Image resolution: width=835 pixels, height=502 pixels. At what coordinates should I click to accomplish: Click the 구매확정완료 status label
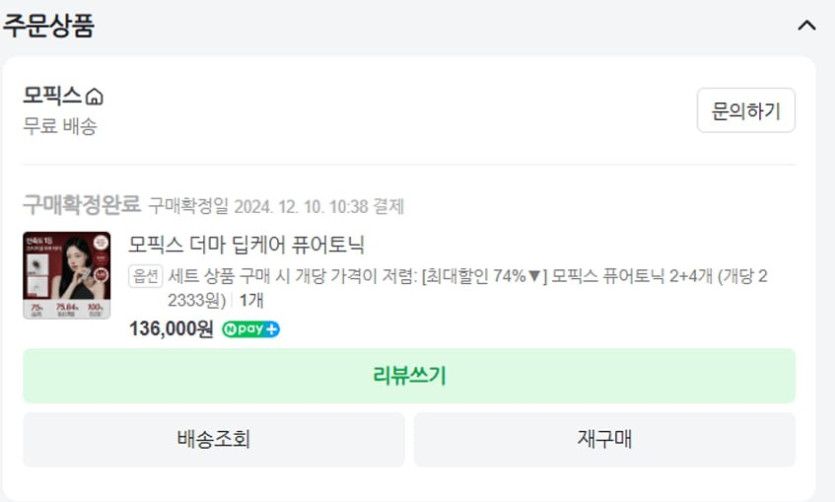click(x=82, y=205)
